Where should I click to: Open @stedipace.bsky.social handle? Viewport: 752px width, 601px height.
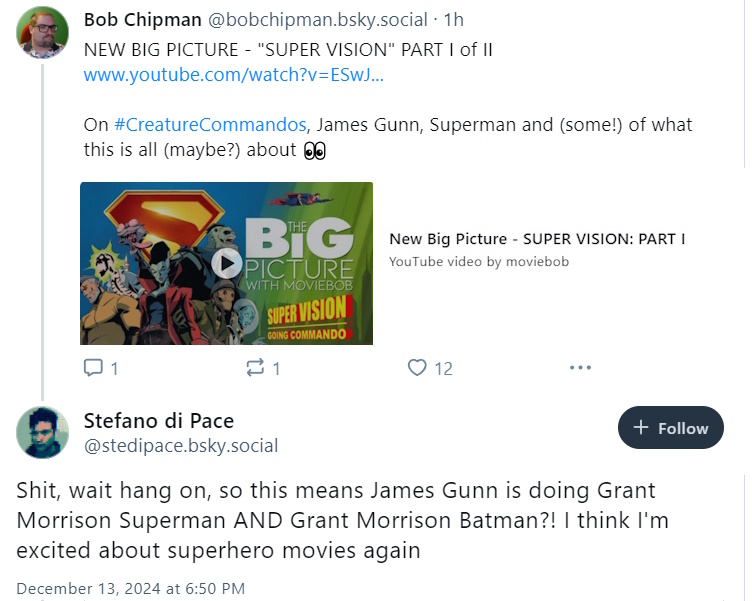[181, 446]
